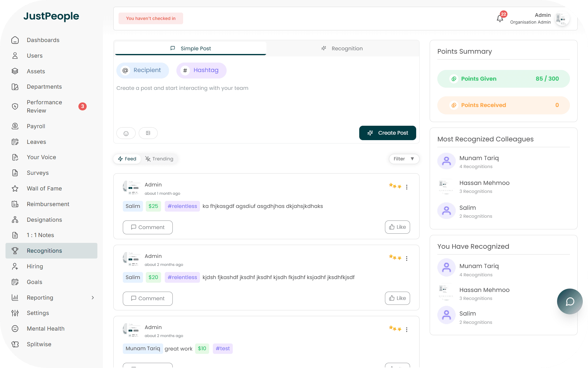This screenshot has width=588, height=368.
Task: Click the Mental Health face icon
Action: (15, 329)
